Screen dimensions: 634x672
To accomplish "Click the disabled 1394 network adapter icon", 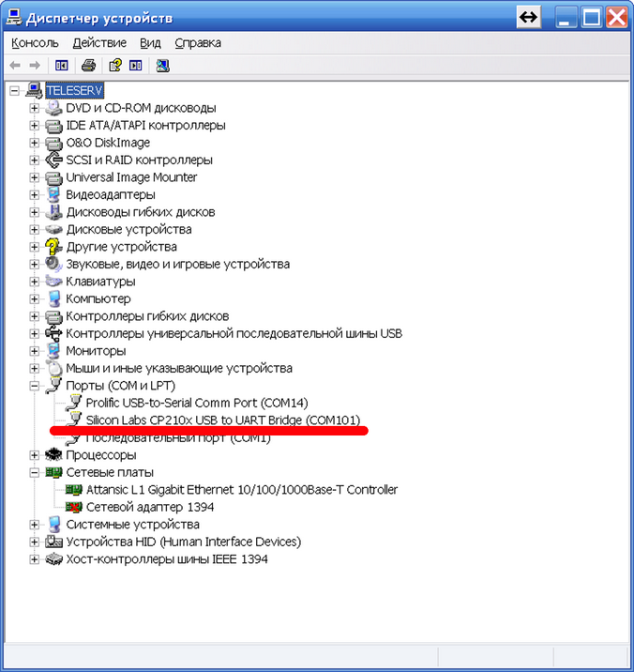I will 74,507.
